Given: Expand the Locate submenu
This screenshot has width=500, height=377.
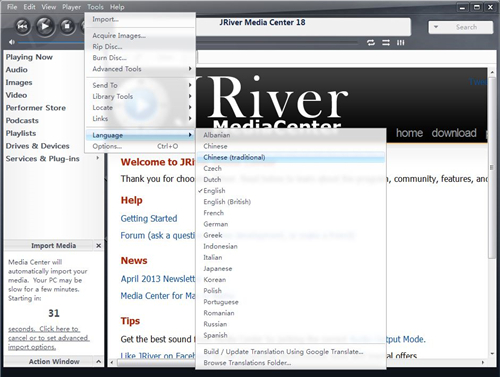Looking at the screenshot, I should [x=140, y=108].
